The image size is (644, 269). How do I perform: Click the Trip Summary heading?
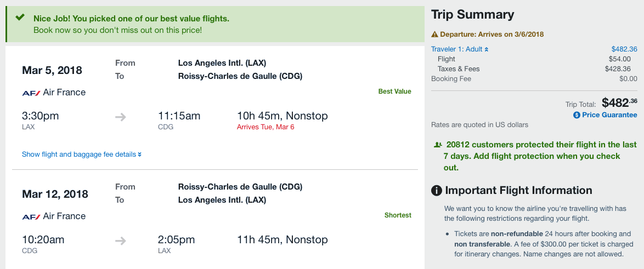pos(472,15)
